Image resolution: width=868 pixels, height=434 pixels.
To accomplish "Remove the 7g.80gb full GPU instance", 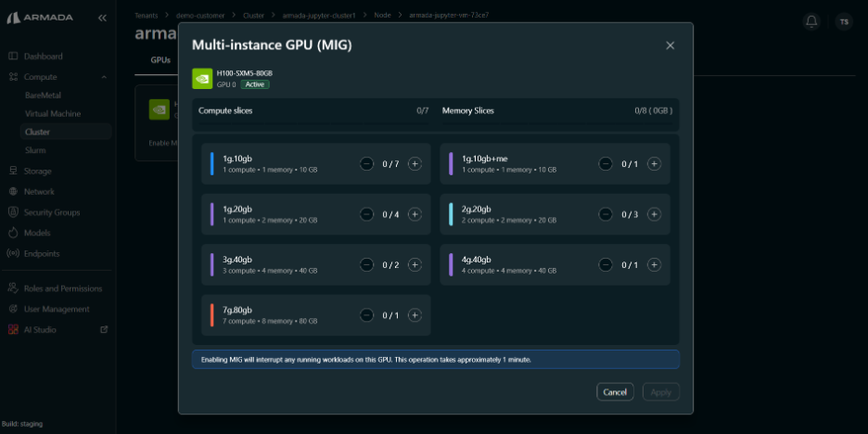I will point(366,315).
